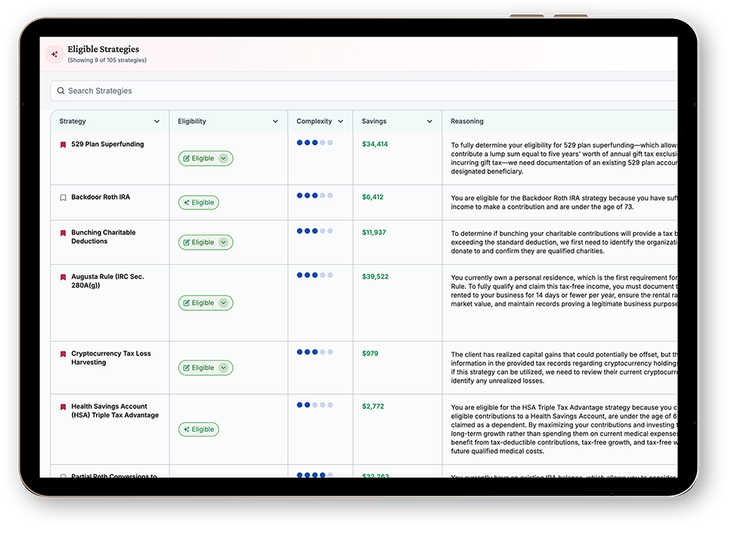Click the bookmark icon next to HSA Triple Tax Advantage
The width and height of the screenshot is (756, 534).
pos(62,406)
